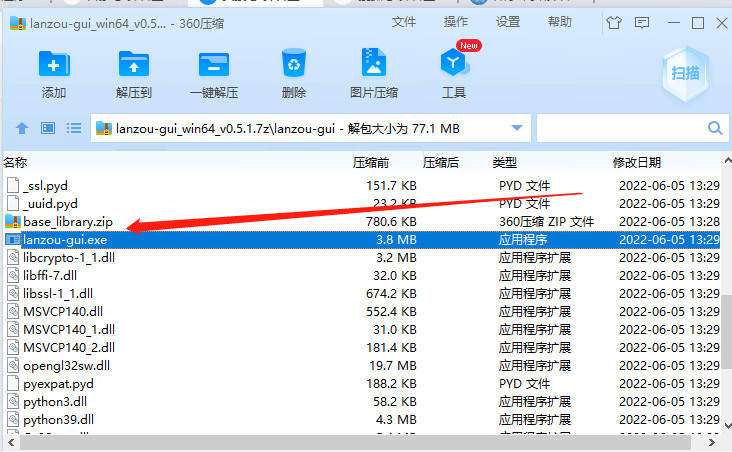The image size is (732, 452).
Task: Click the vertical scrollbar up arrow
Action: 727,161
